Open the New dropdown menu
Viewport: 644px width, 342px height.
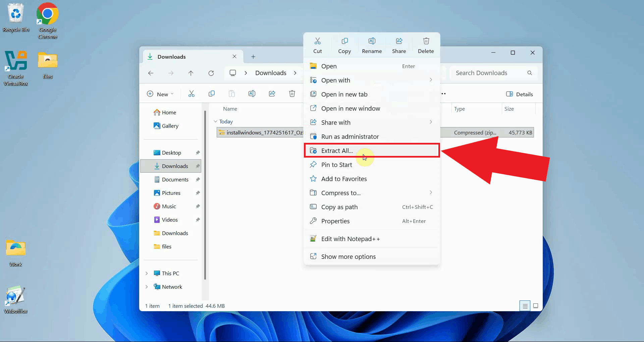(x=160, y=94)
